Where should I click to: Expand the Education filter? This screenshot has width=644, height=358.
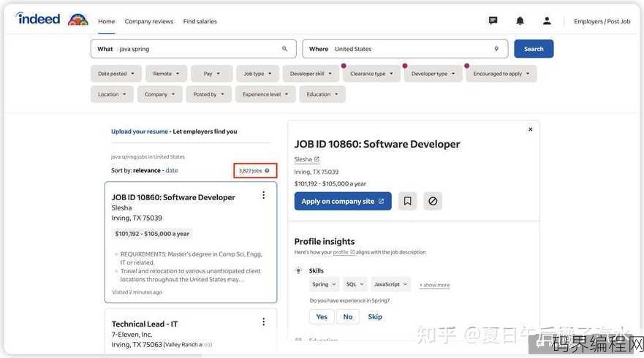point(322,94)
